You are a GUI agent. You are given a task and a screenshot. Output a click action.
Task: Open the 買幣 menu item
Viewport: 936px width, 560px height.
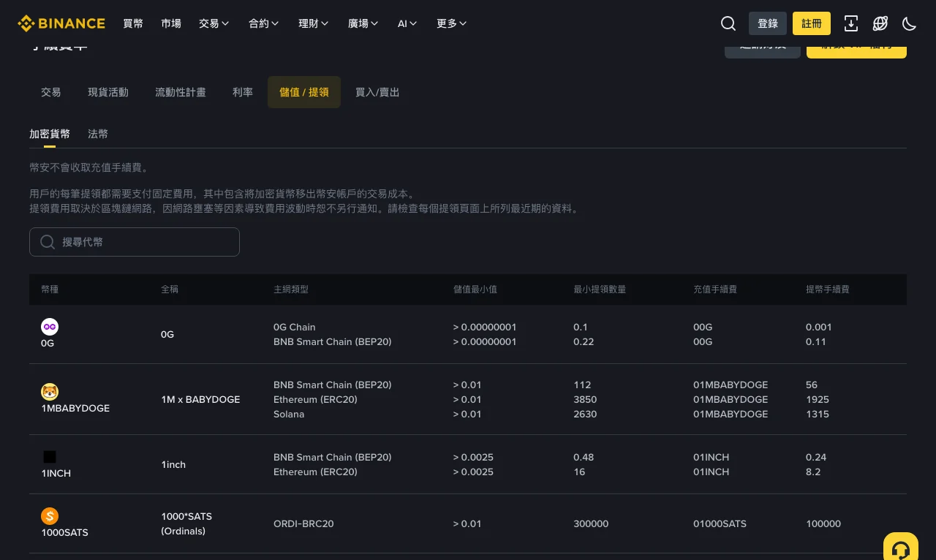133,23
